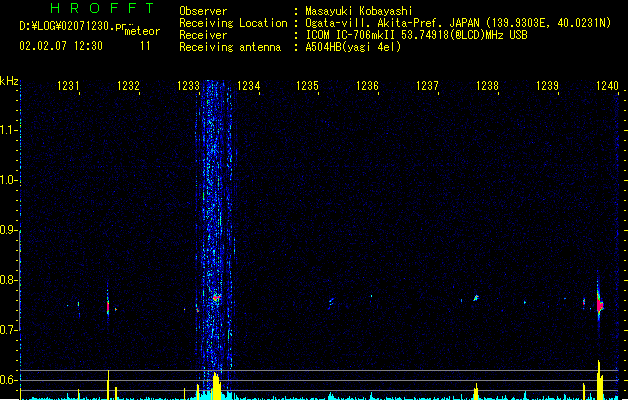The image size is (629, 400).
Task: Click the yellow power spike before 1238
Action: pyautogui.click(x=476, y=392)
